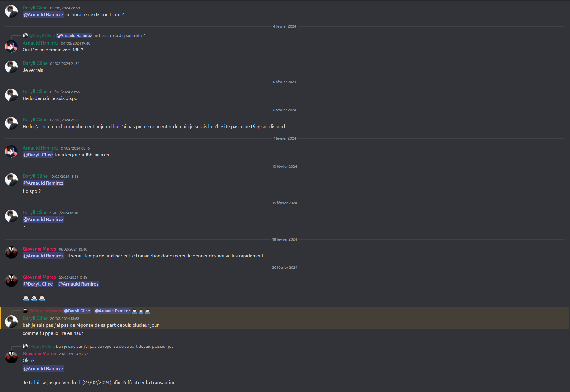The height and width of the screenshot is (392, 570).
Task: Click the @Arnauld Ramirez mention above 'Je te laisse jusque Vendredi'
Action: click(x=43, y=369)
